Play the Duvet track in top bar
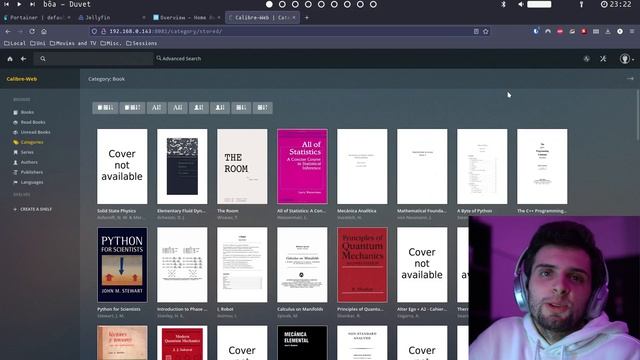Viewport: 640px width, 360px height. click(19, 4)
